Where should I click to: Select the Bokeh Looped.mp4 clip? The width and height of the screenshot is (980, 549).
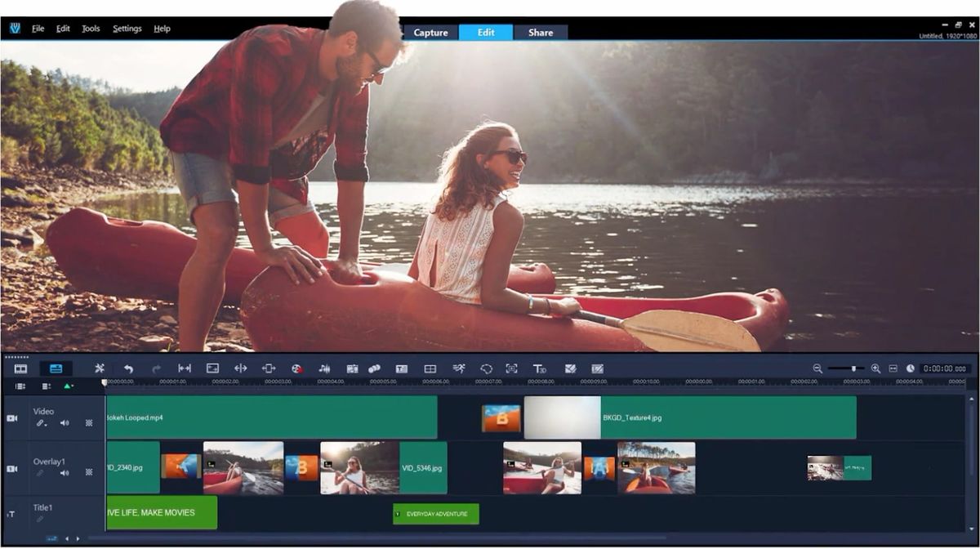271,417
